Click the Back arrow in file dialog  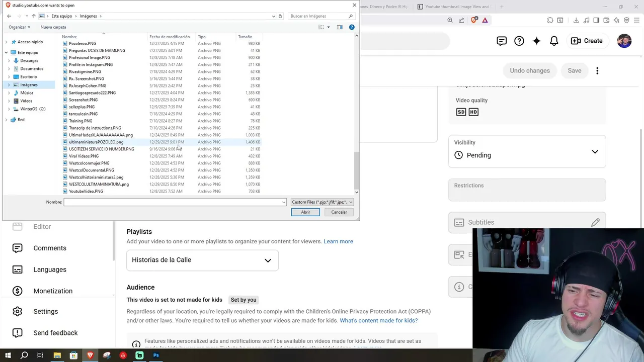(9, 16)
